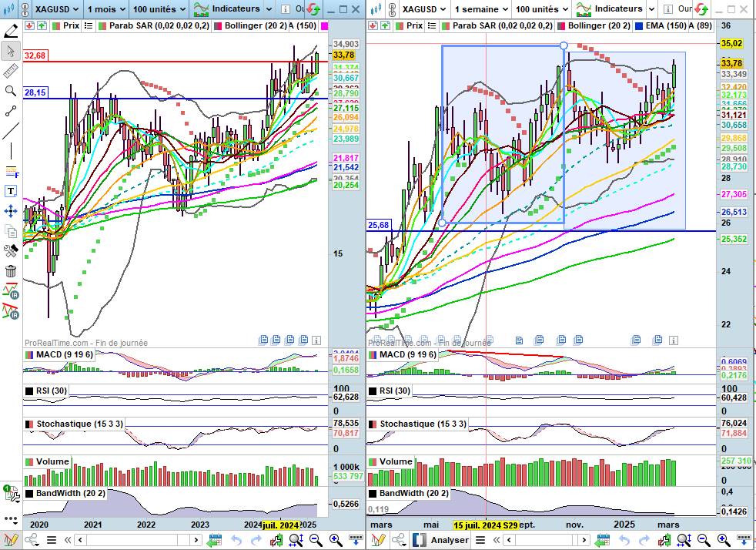The width and height of the screenshot is (756, 550).
Task: Choose the Fibonacci retracement tool
Action: [11, 171]
